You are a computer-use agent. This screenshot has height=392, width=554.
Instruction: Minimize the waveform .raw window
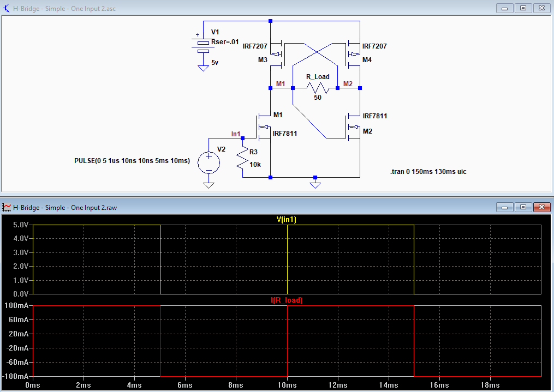pyautogui.click(x=504, y=207)
